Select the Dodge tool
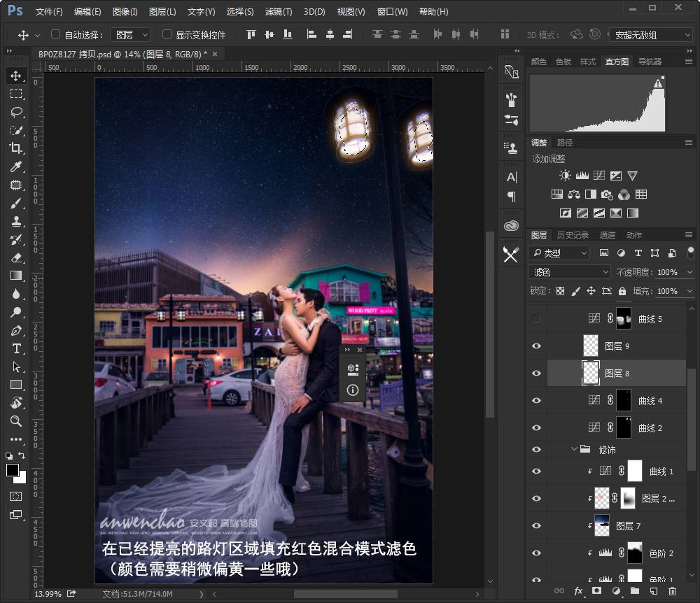The width and height of the screenshot is (700, 603). pos(16,312)
